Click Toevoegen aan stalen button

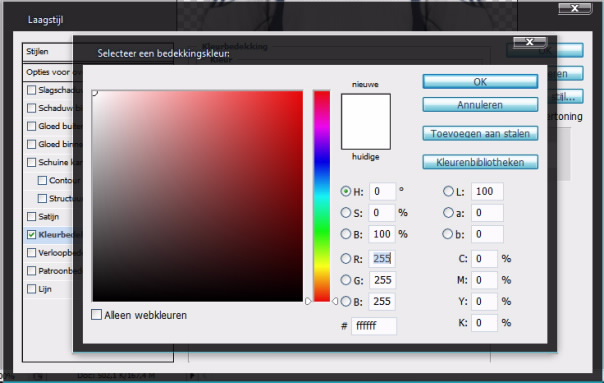click(x=480, y=134)
